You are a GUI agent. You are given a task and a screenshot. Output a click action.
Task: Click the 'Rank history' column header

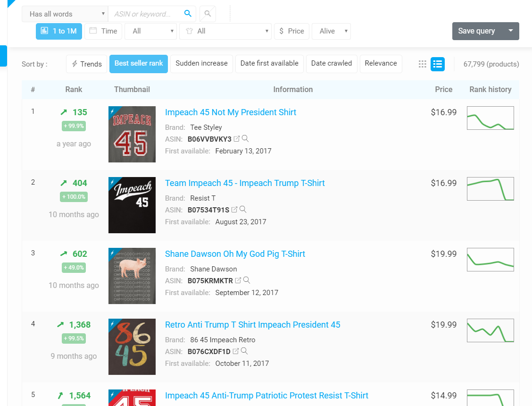490,89
